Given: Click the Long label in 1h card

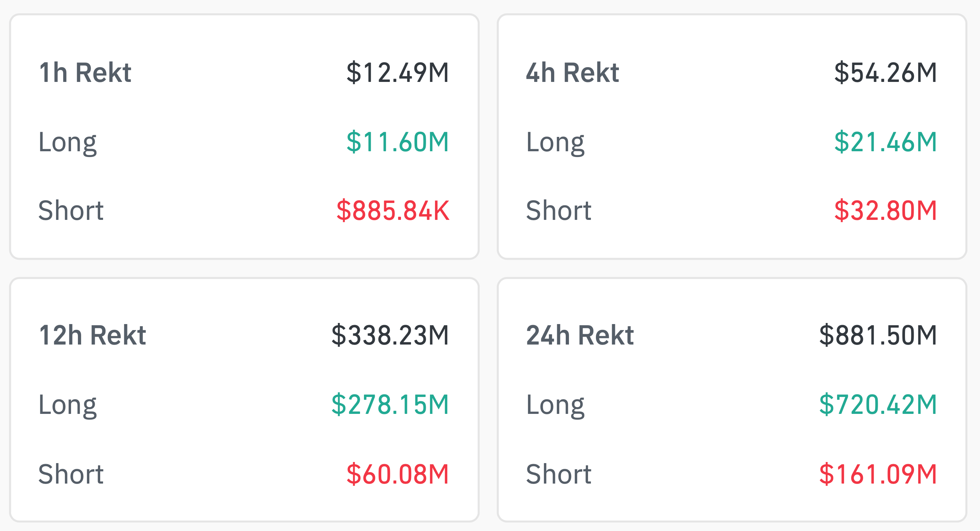Looking at the screenshot, I should click(x=68, y=142).
